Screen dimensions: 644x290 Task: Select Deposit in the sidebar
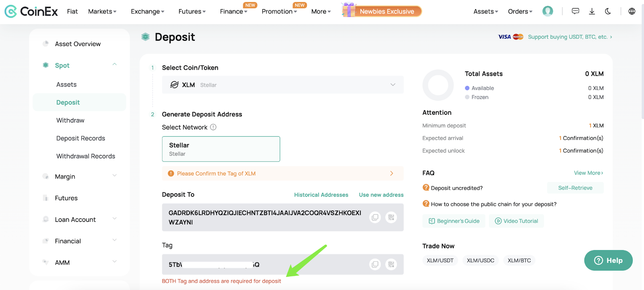click(x=79, y=102)
